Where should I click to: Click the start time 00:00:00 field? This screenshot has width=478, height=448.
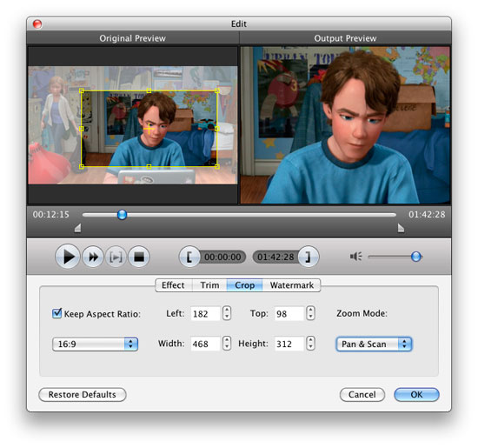click(x=222, y=257)
